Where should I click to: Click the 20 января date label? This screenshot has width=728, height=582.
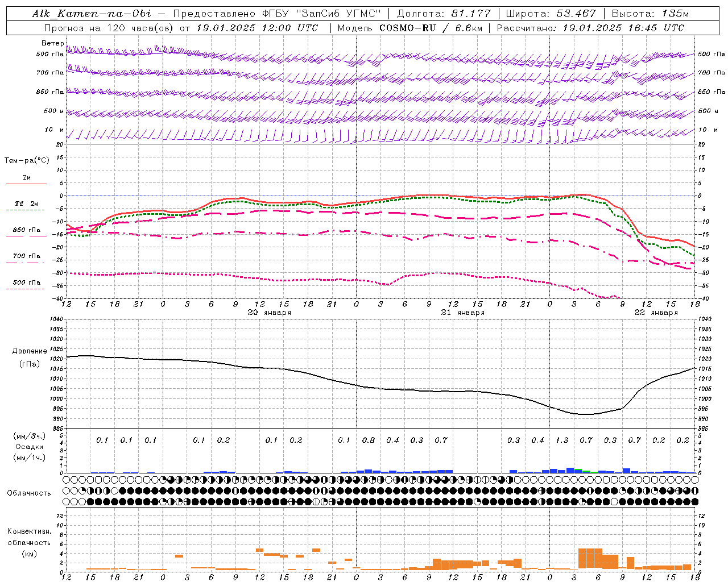[x=269, y=313]
